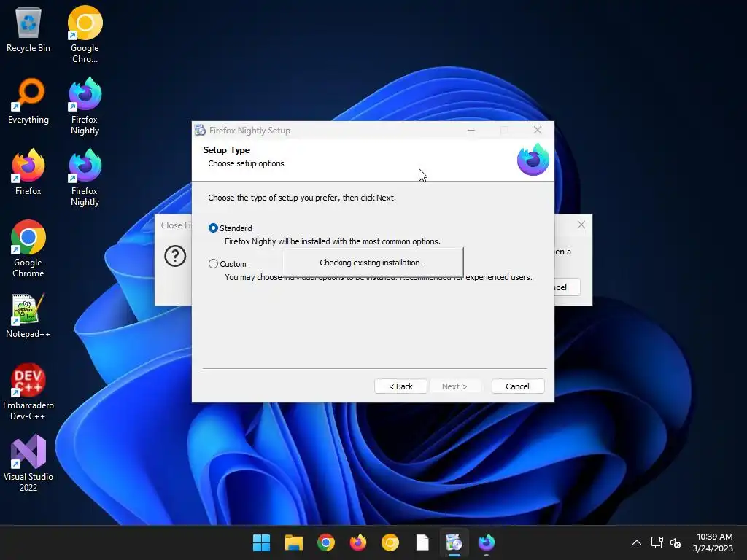Image resolution: width=747 pixels, height=560 pixels.
Task: Select the lower Firefox Nightly desktop shortcut
Action: pyautogui.click(x=85, y=177)
